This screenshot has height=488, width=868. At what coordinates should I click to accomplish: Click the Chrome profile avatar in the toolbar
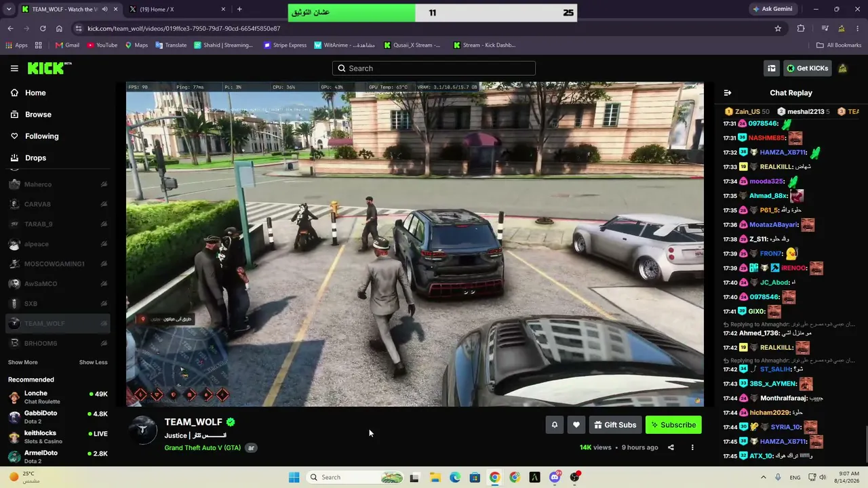pyautogui.click(x=842, y=28)
